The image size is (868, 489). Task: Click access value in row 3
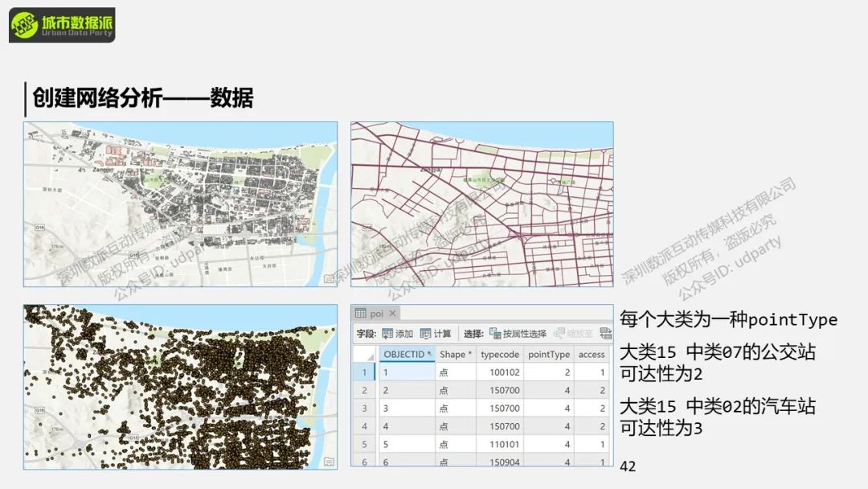point(592,408)
